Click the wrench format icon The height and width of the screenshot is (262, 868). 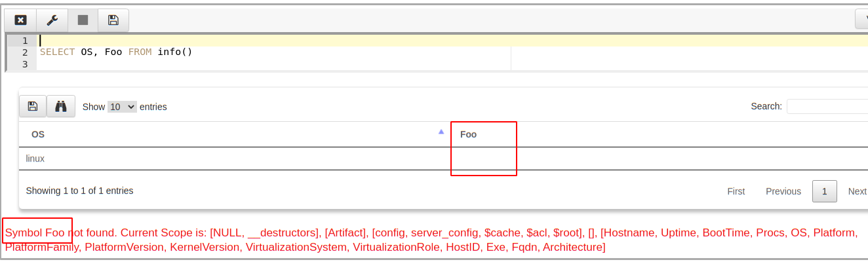(52, 20)
